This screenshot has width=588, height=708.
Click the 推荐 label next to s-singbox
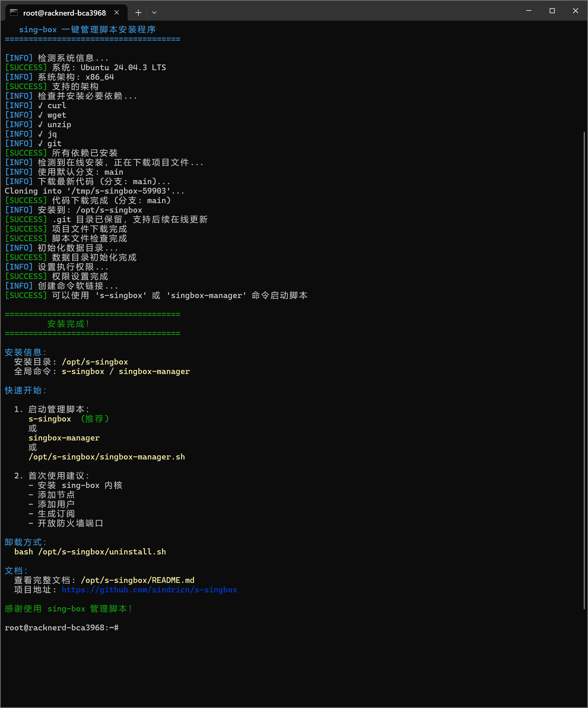tap(94, 419)
